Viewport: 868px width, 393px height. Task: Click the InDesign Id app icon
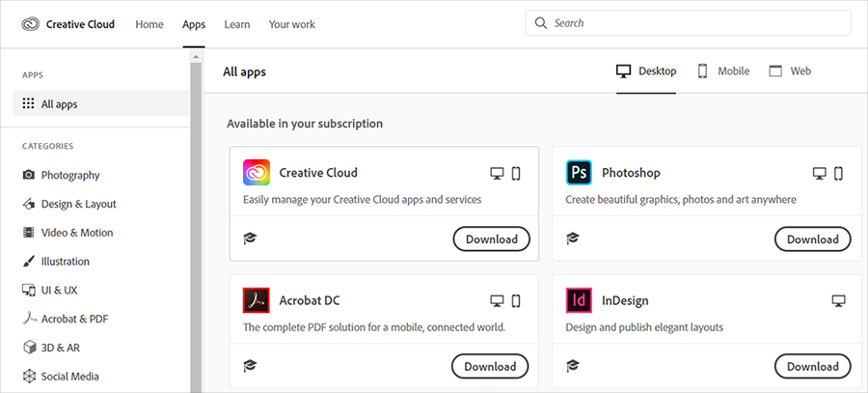pos(579,300)
